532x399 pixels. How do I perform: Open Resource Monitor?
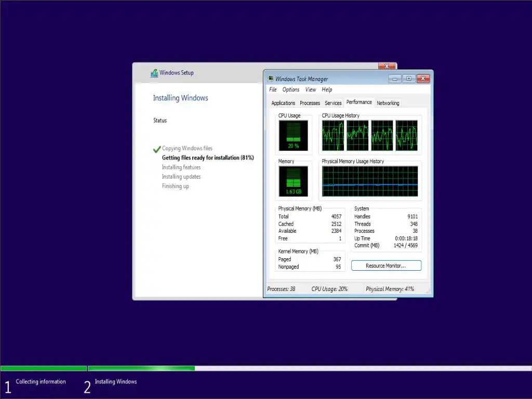pyautogui.click(x=386, y=265)
